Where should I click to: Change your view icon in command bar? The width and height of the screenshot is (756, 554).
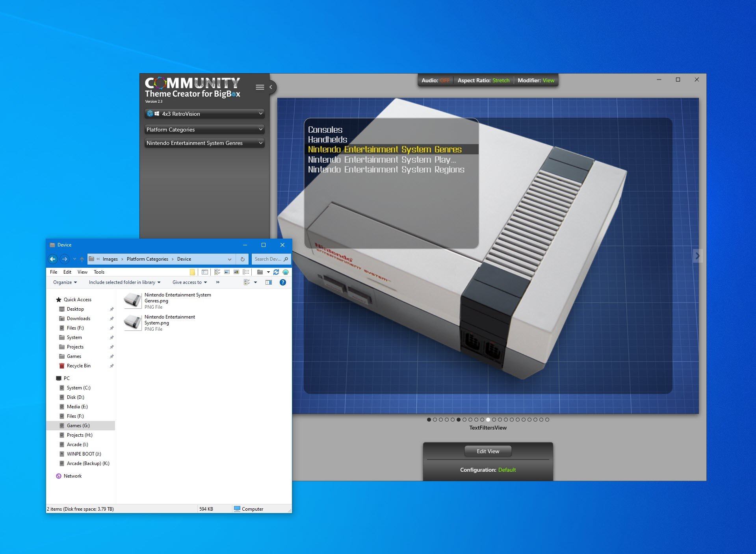247,282
